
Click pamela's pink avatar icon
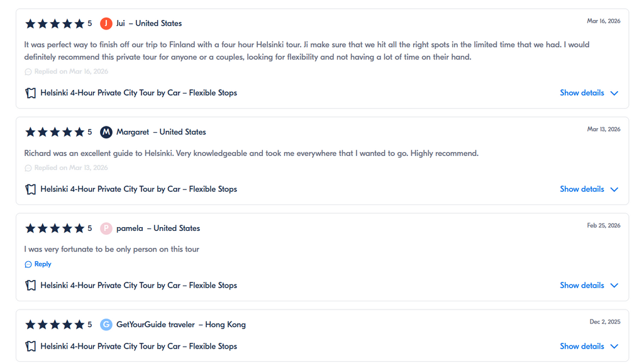[106, 228]
